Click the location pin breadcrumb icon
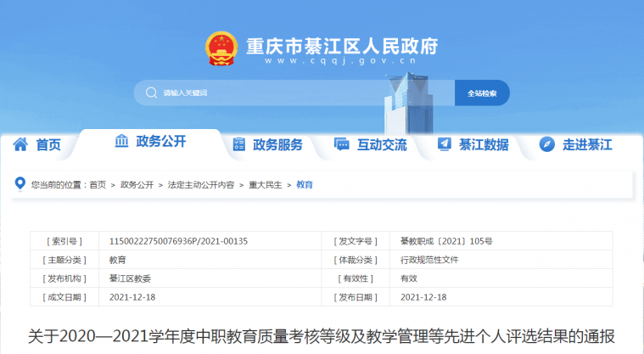This screenshot has height=354, width=644. tap(20, 183)
